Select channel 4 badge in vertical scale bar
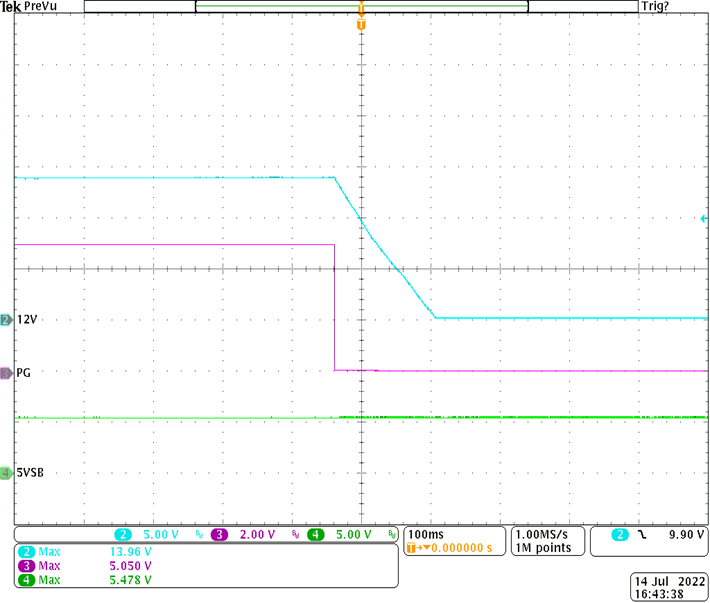Image resolution: width=710 pixels, height=603 pixels. pyautogui.click(x=315, y=535)
